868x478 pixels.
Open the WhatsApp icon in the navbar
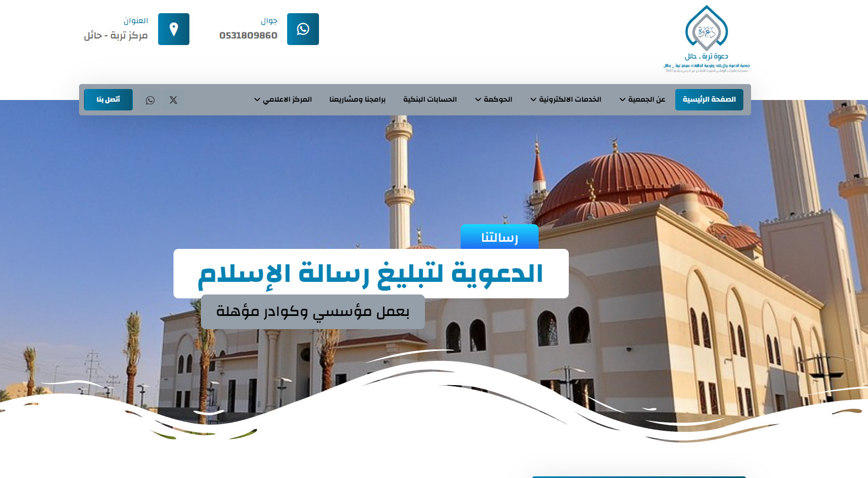click(150, 100)
